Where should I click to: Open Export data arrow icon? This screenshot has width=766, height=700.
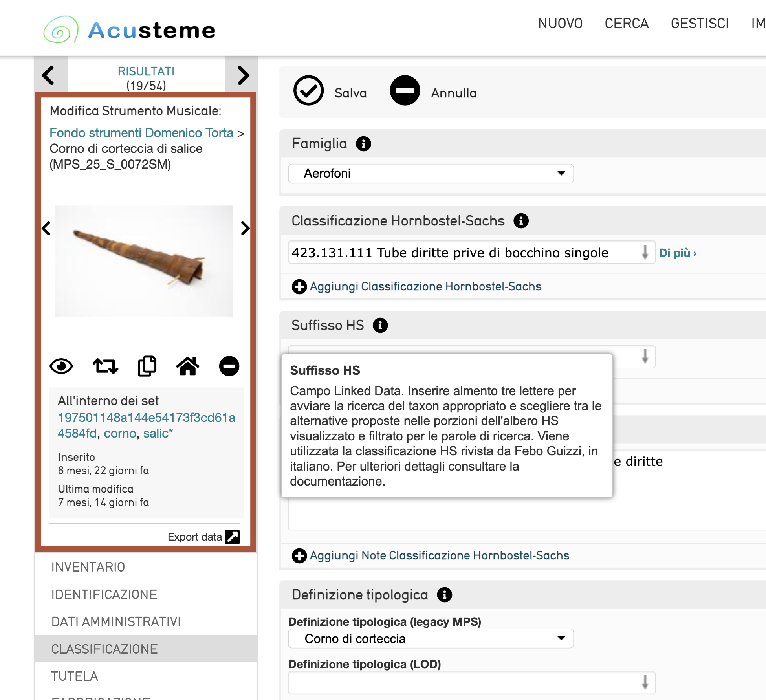click(233, 537)
